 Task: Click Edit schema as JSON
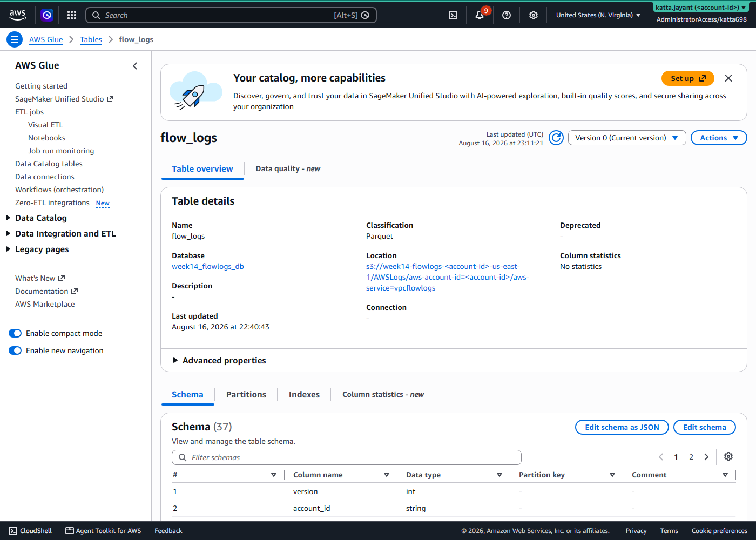click(622, 427)
